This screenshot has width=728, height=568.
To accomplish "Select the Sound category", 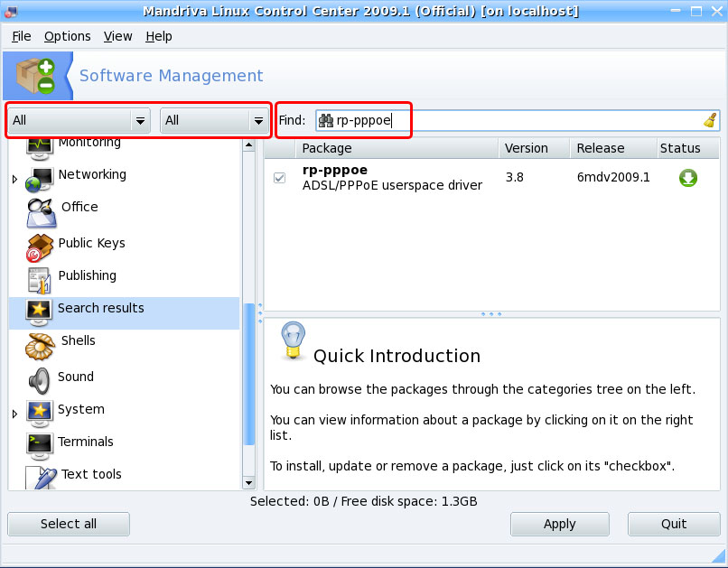I will (x=76, y=377).
